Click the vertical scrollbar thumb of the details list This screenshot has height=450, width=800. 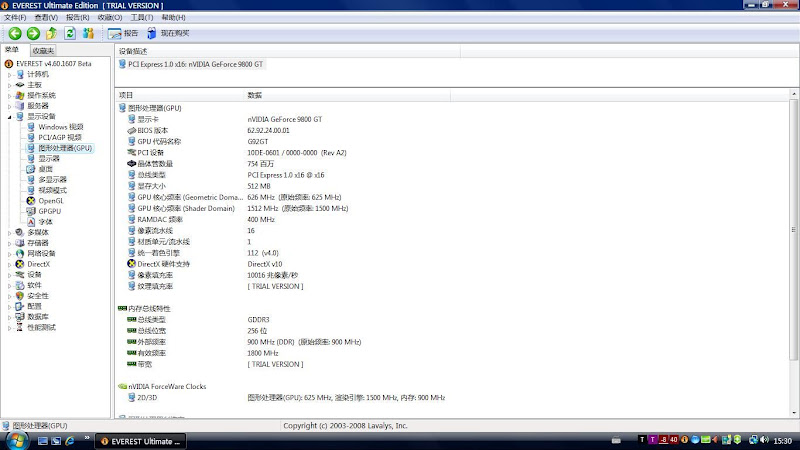[x=794, y=229]
